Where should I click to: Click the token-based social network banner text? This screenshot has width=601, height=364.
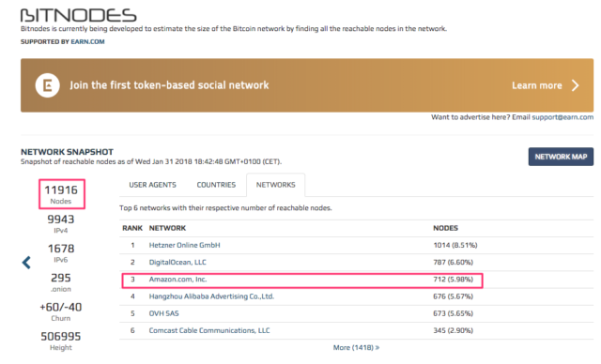coord(169,85)
